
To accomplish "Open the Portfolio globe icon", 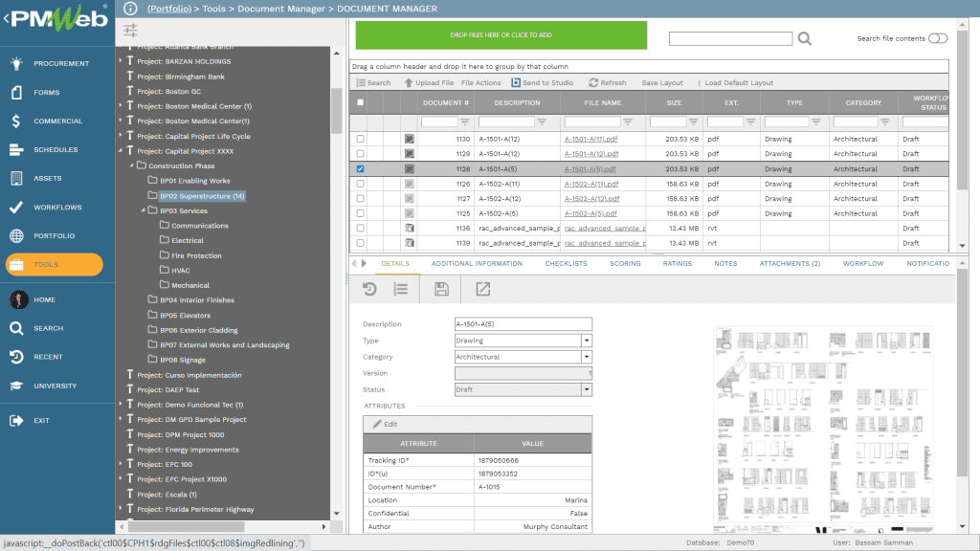I will tap(17, 235).
